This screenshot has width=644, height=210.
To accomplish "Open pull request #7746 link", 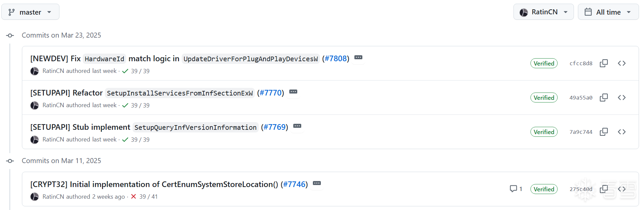I will coord(294,184).
